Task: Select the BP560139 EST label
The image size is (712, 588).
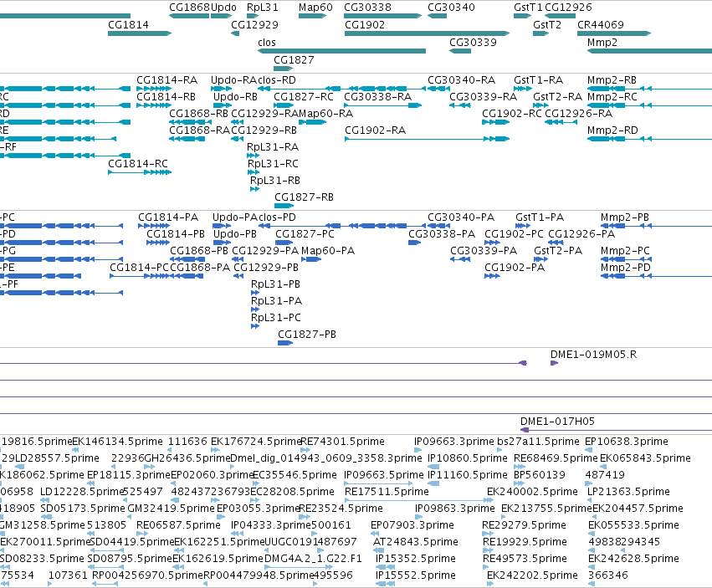Action: tap(540, 475)
